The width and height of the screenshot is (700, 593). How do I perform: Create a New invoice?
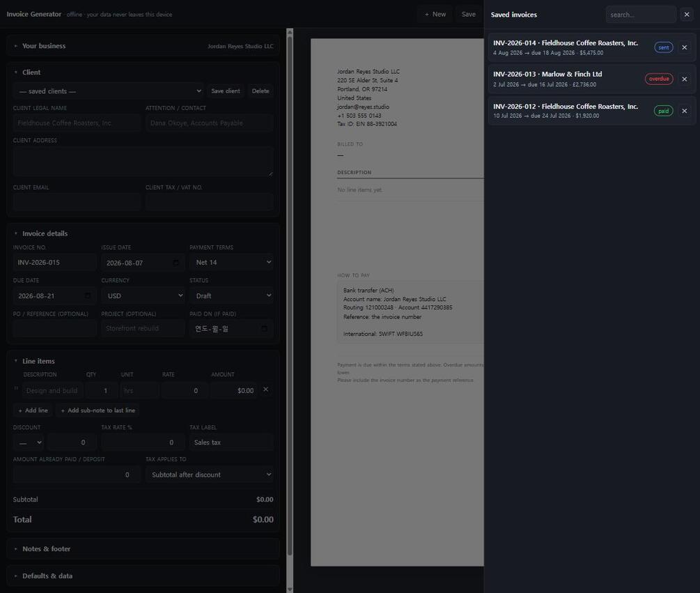(x=435, y=15)
